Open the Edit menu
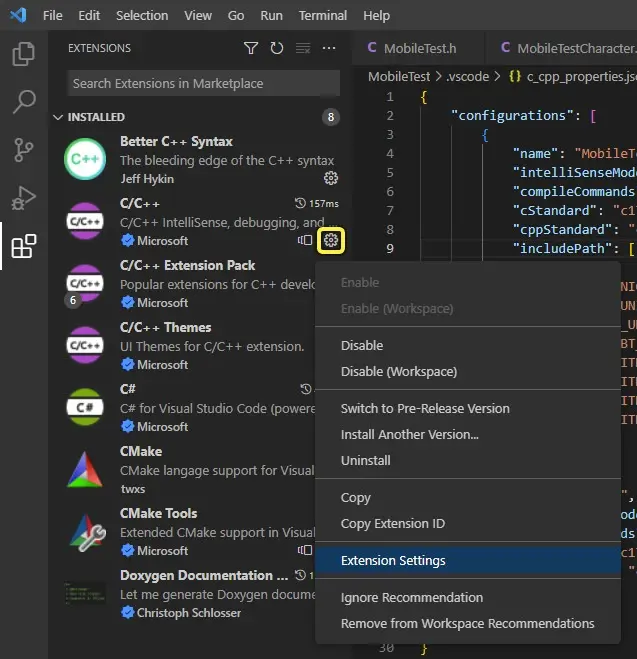This screenshot has height=659, width=637. [x=89, y=16]
